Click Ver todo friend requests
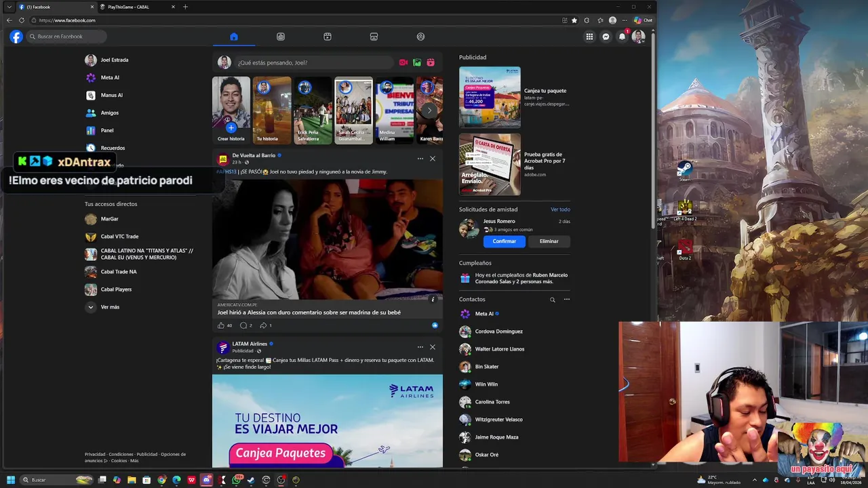 560,209
